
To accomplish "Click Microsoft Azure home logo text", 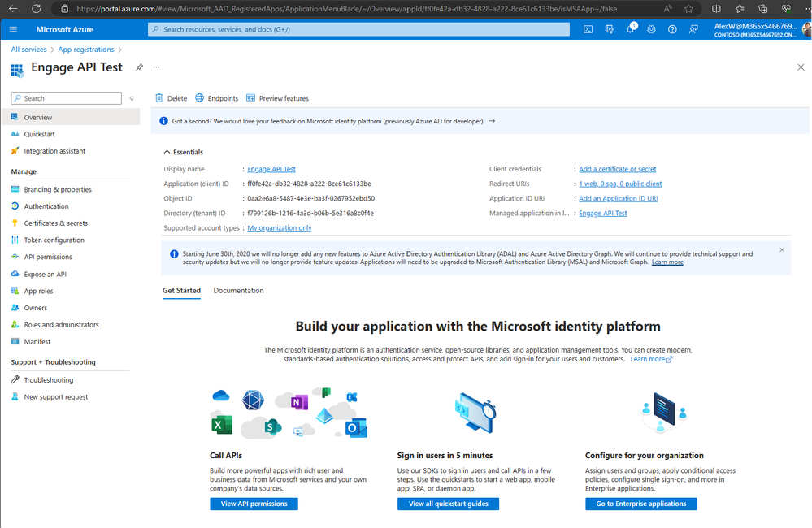I will click(65, 29).
